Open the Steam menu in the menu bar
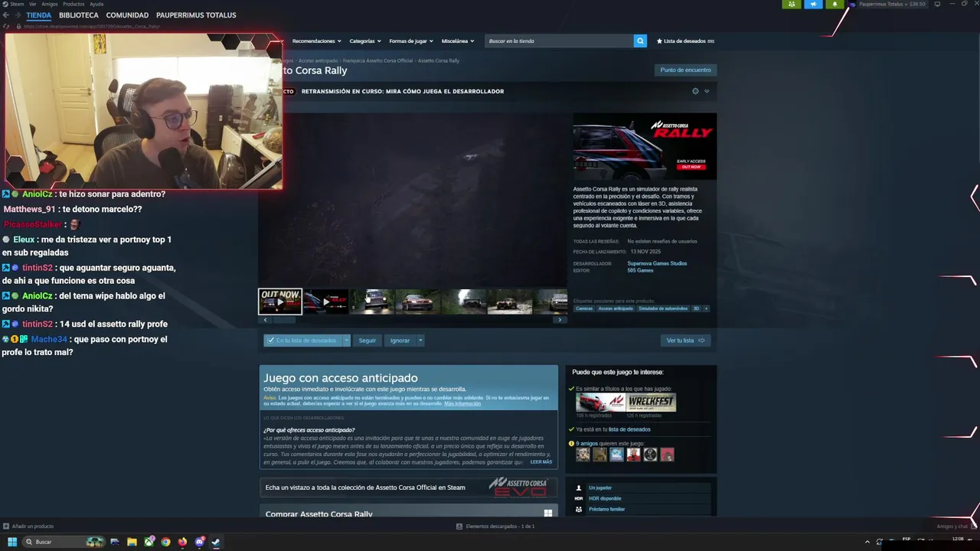The image size is (980, 551). pos(17,4)
